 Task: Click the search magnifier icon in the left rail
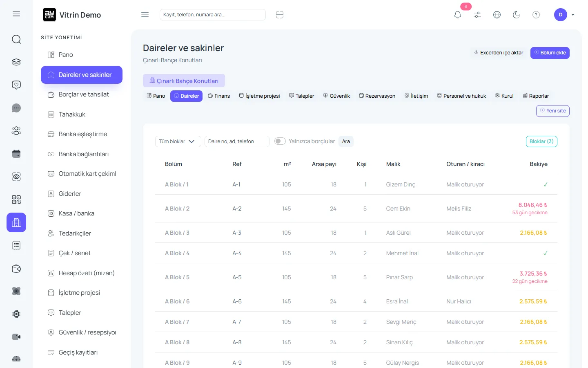pyautogui.click(x=16, y=39)
